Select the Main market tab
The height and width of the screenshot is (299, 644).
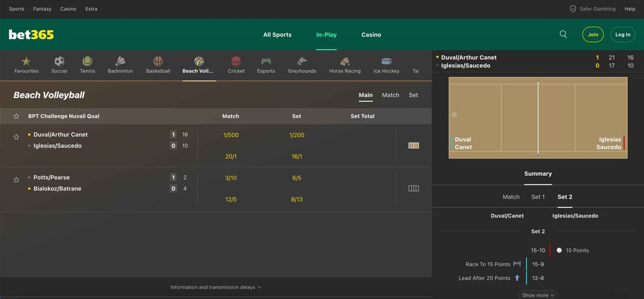(365, 95)
